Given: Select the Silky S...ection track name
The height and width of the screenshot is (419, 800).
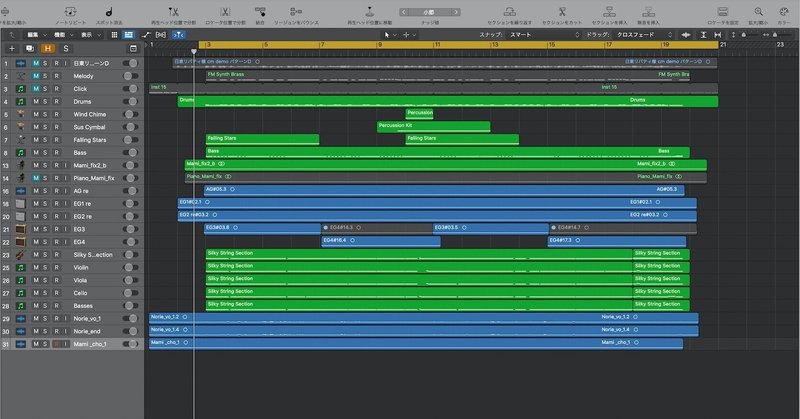Looking at the screenshot, I should coord(93,255).
